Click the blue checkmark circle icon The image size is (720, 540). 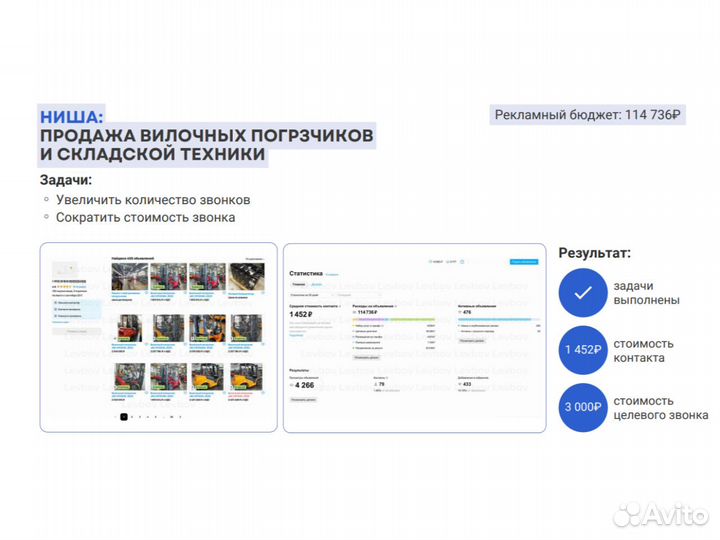(583, 292)
